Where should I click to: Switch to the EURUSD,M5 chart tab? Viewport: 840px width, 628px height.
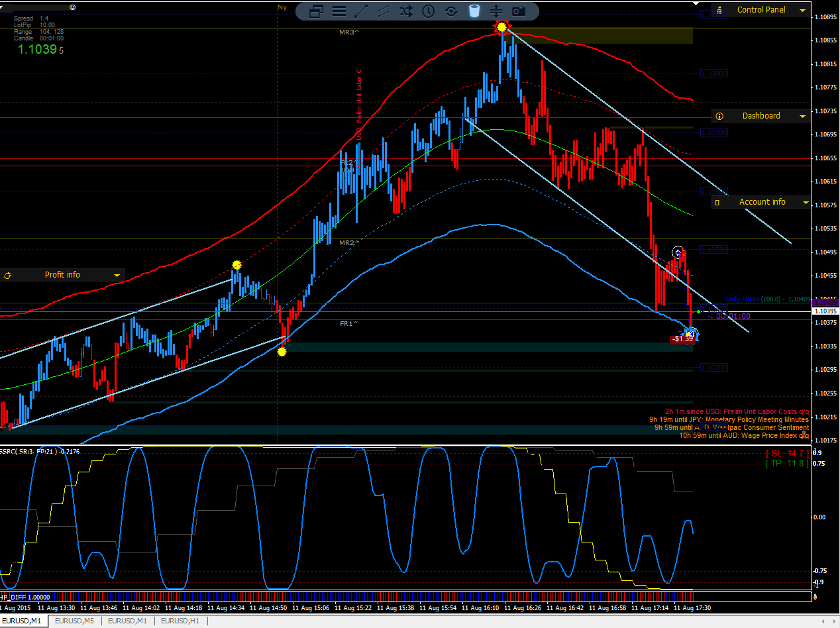point(74,621)
